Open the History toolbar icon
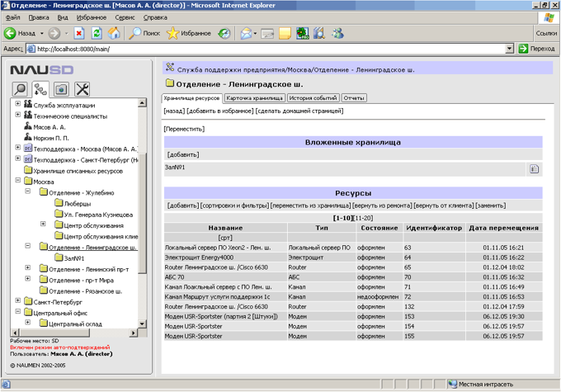This screenshot has width=561, height=392. (x=224, y=33)
